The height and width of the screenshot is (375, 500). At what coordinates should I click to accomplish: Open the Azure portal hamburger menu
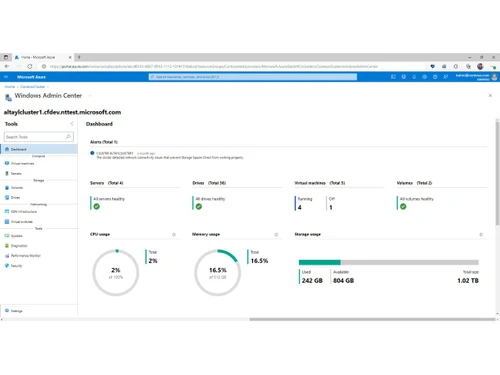pos(6,77)
